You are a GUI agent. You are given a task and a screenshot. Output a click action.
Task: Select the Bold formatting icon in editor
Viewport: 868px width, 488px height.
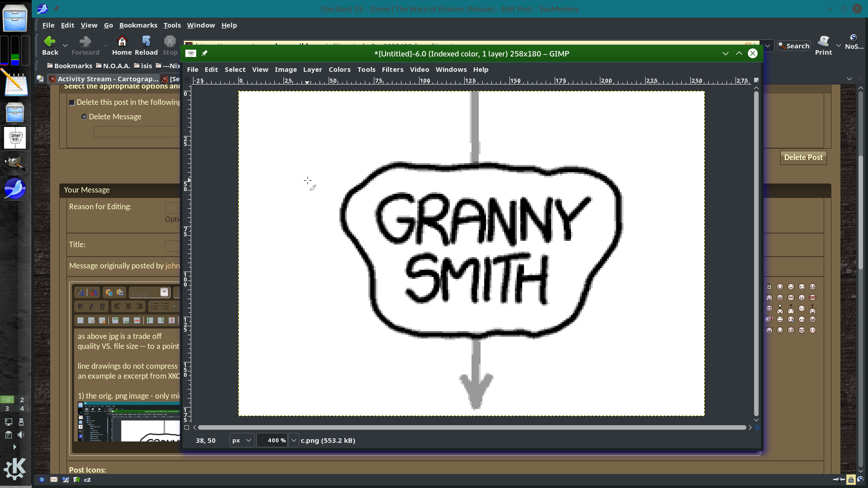coord(80,305)
